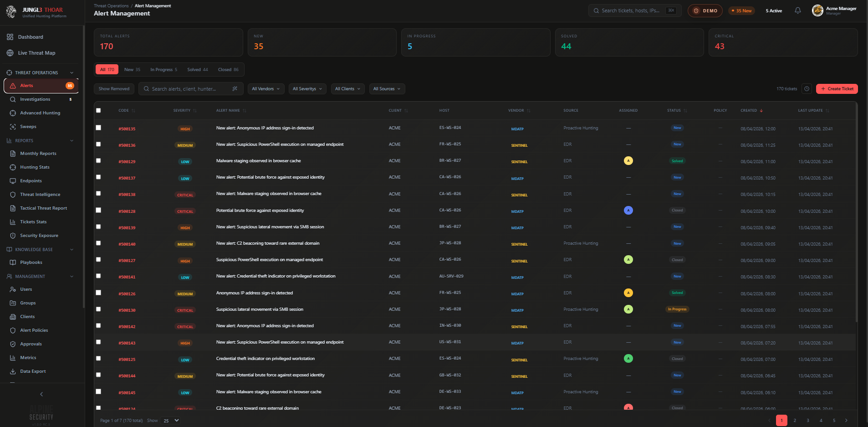The image size is (868, 427).
Task: Tick the select-all checkbox in table header
Action: click(98, 110)
